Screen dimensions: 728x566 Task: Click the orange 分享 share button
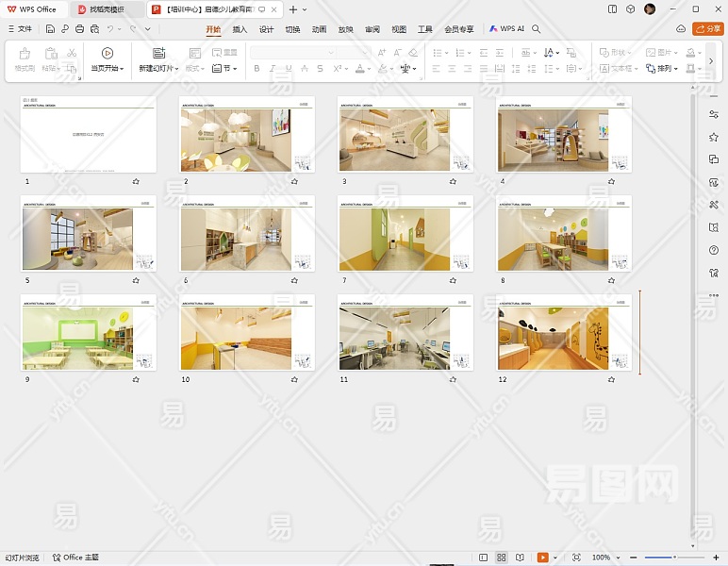click(x=707, y=29)
